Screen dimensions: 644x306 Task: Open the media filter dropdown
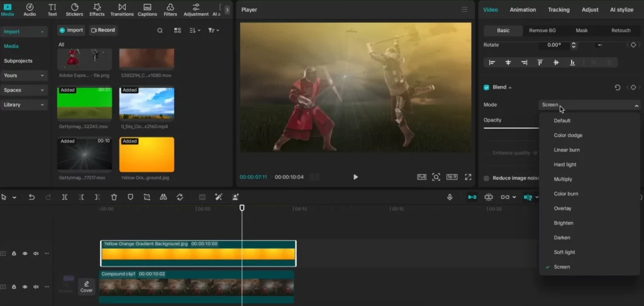pyautogui.click(x=214, y=30)
